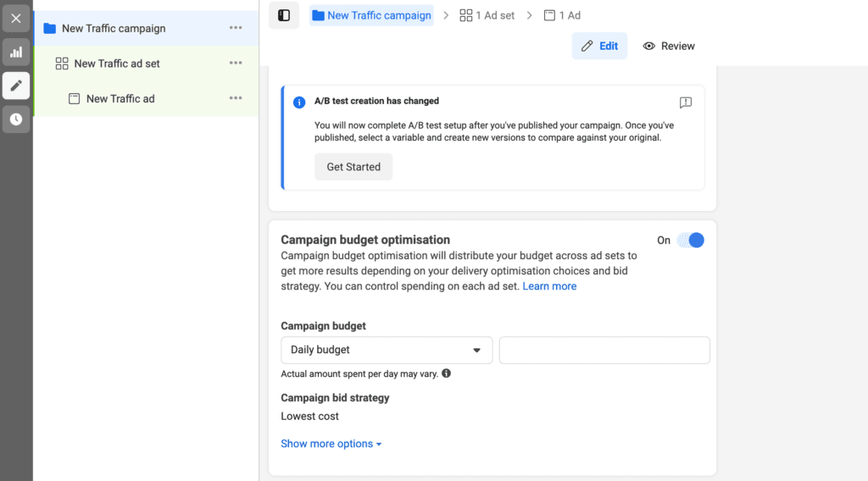Select New Traffic ad set in tree
Screen dimensions: 868x481
coord(117,64)
